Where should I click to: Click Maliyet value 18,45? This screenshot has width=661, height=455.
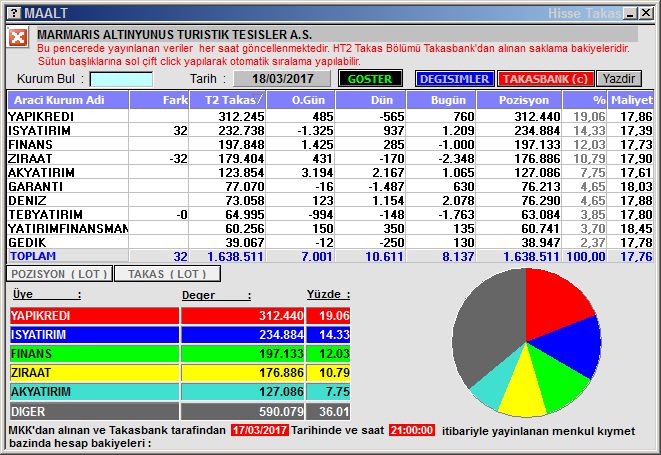click(x=636, y=228)
